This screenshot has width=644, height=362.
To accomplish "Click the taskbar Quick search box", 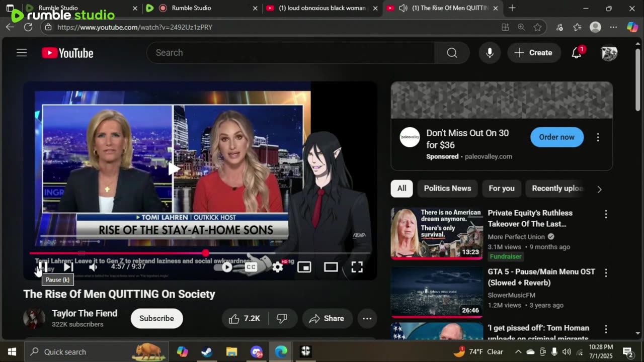I will tap(97, 352).
